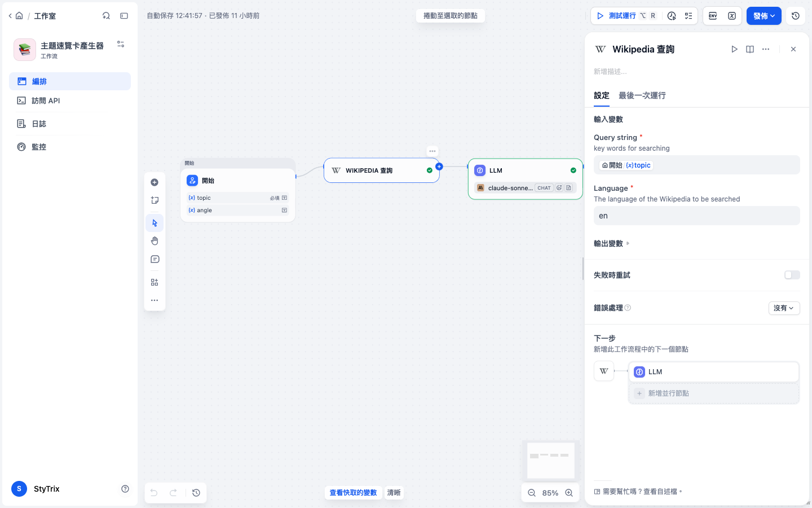Viewport: 812px width, 508px height.
Task: Click the Language field containing en
Action: click(697, 216)
